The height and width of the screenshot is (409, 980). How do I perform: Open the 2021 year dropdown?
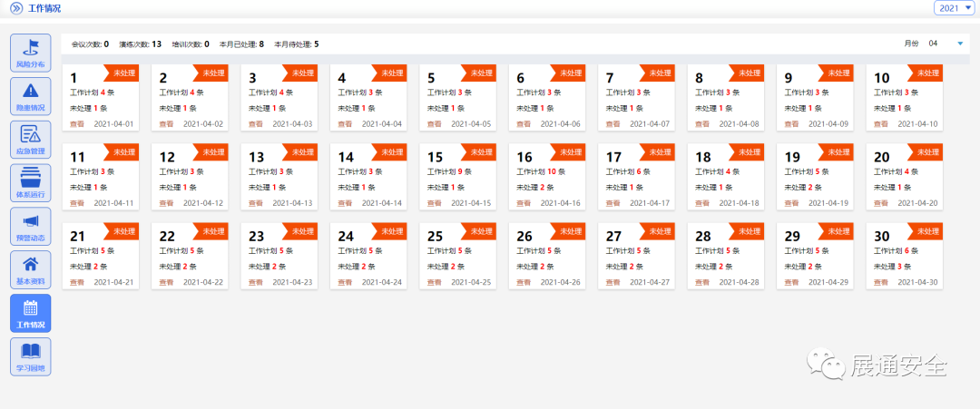tap(954, 8)
